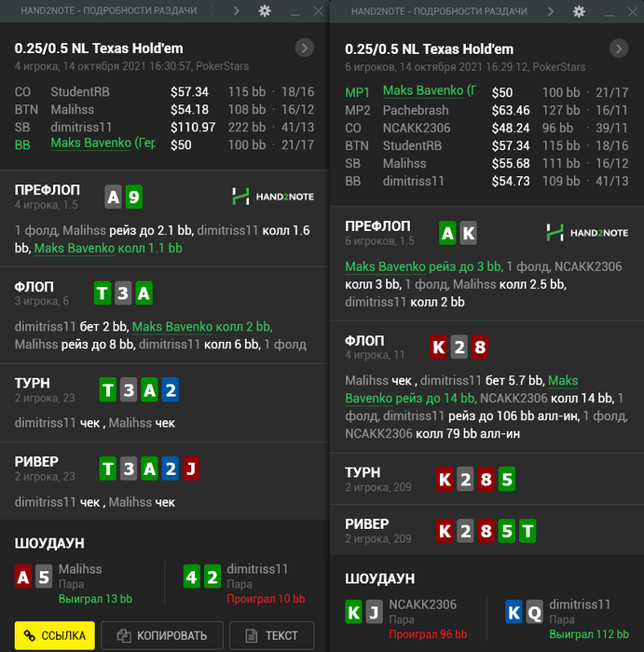Click Hand2Note logo in right window preflop
Screen dimensions: 644x652
[x=587, y=233]
